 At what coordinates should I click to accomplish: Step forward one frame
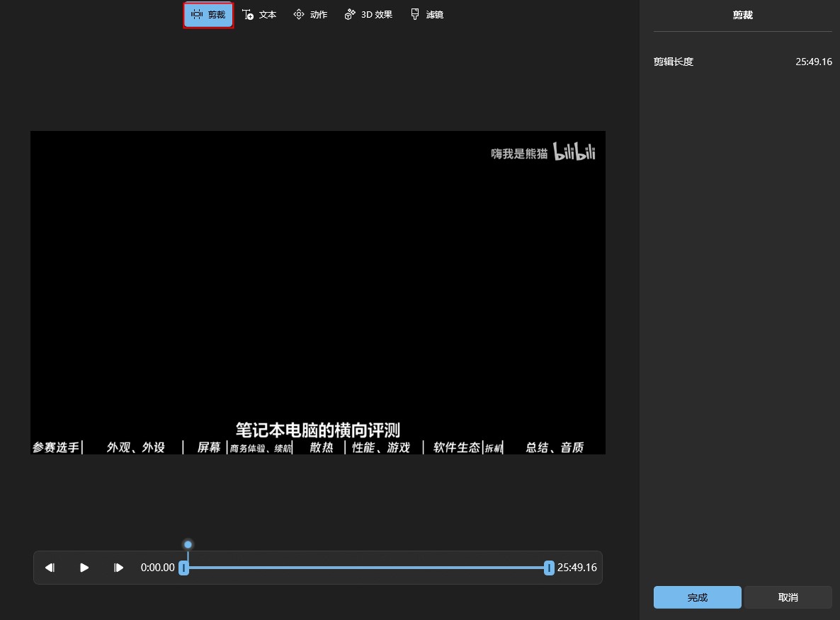pyautogui.click(x=119, y=568)
